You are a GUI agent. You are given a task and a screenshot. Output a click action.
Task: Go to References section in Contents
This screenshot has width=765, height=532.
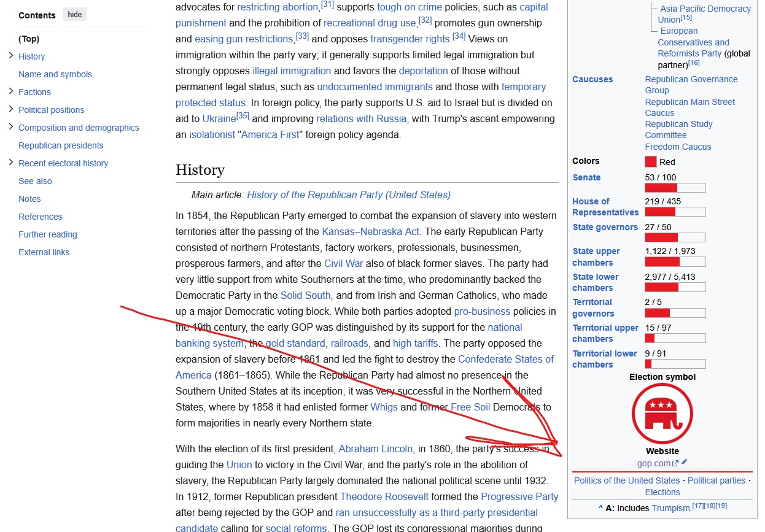[x=41, y=217]
